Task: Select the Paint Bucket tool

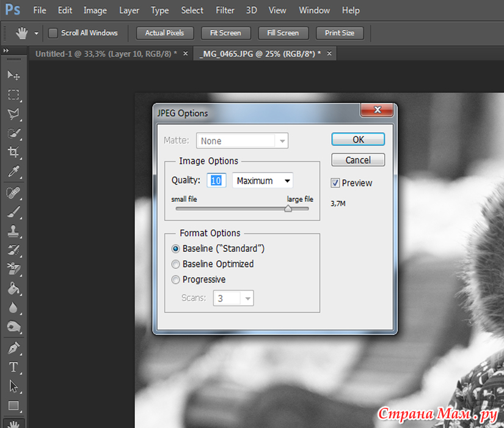Action: click(x=13, y=289)
